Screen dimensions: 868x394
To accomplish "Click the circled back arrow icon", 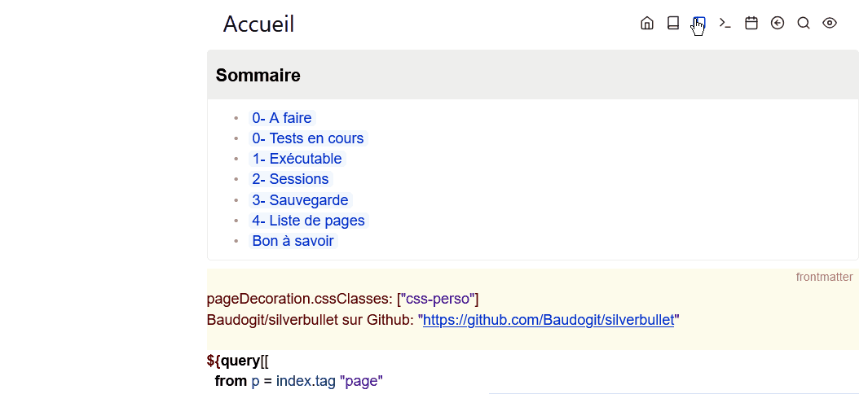I will [x=778, y=24].
